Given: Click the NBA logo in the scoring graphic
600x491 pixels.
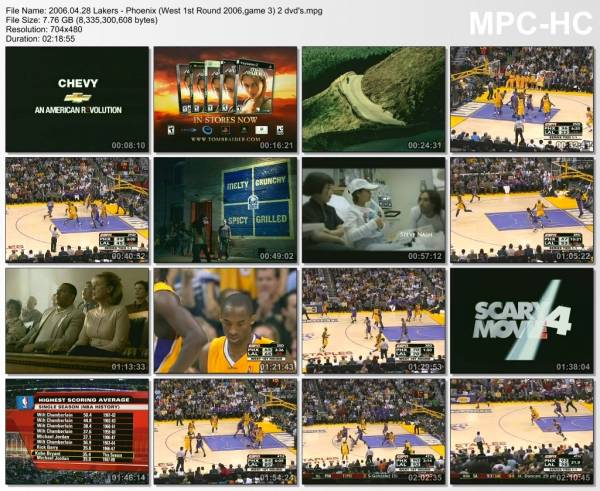Looking at the screenshot, I should [x=25, y=403].
